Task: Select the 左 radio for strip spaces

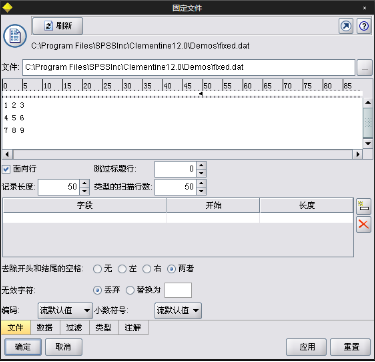Action: (x=122, y=269)
